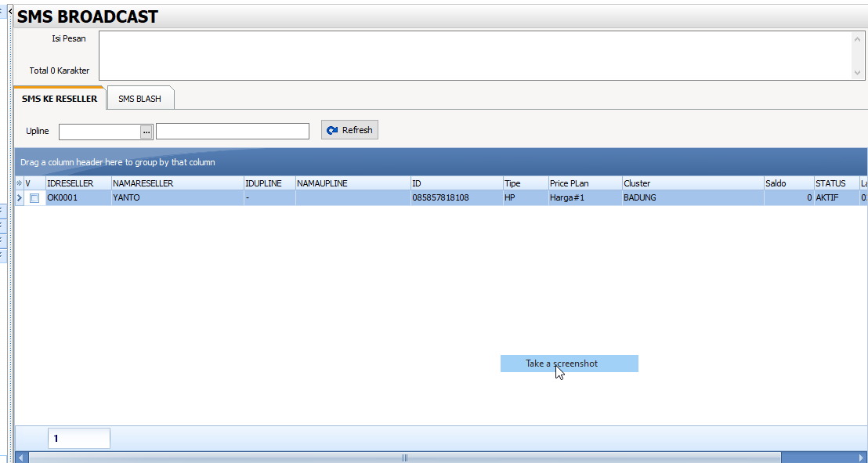Sort by the Saldo column header
The height and width of the screenshot is (463, 868).
pyautogui.click(x=788, y=183)
